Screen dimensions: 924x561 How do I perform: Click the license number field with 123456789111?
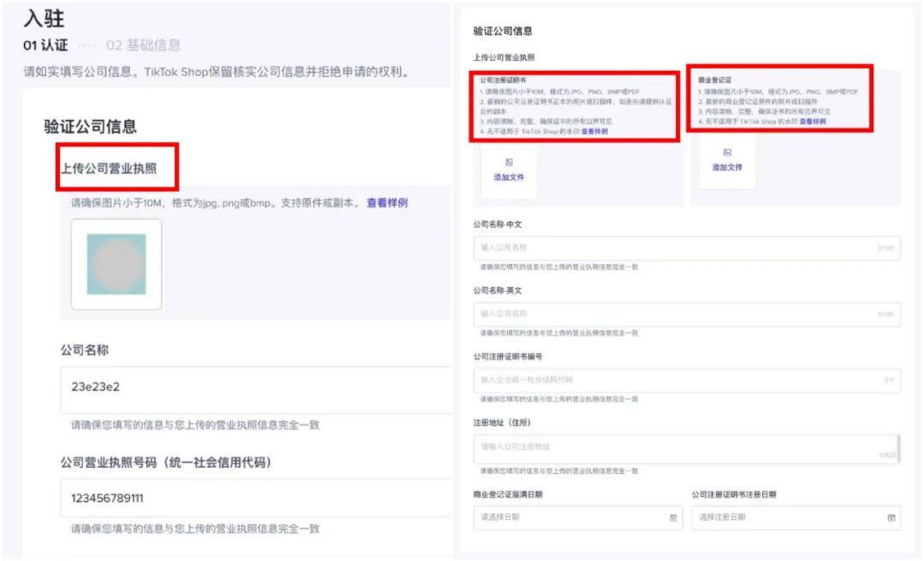[255, 499]
